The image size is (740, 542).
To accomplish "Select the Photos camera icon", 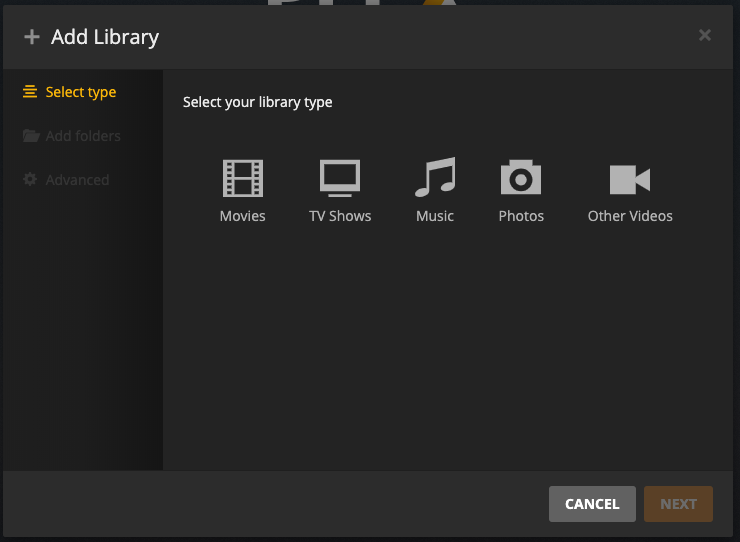I will [521, 179].
